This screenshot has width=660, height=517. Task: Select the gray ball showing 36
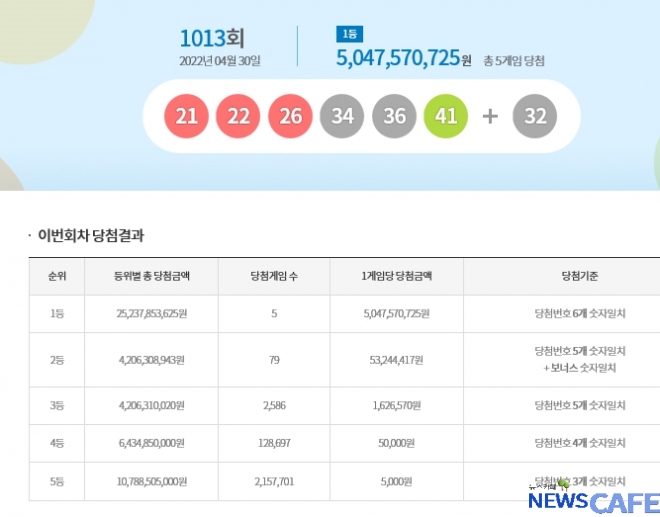click(x=394, y=117)
